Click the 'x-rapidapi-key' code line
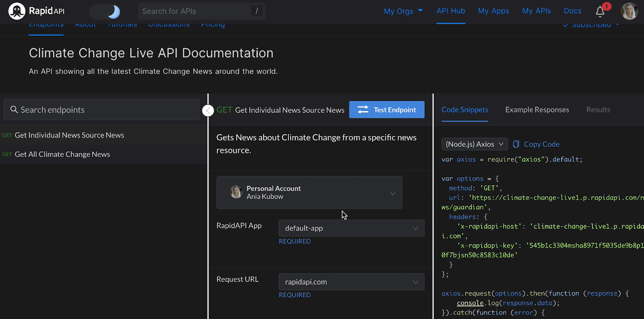This screenshot has height=319, width=644. 542,250
